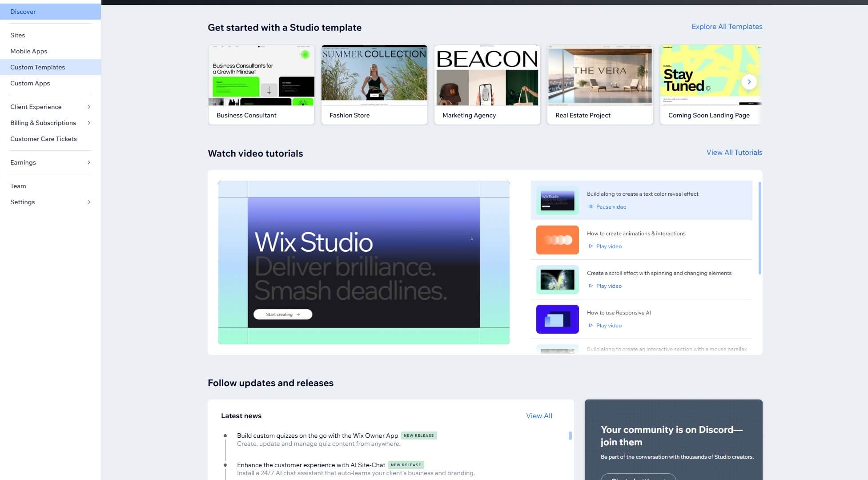Click the 'How to use Responsive AI' title

(619, 313)
